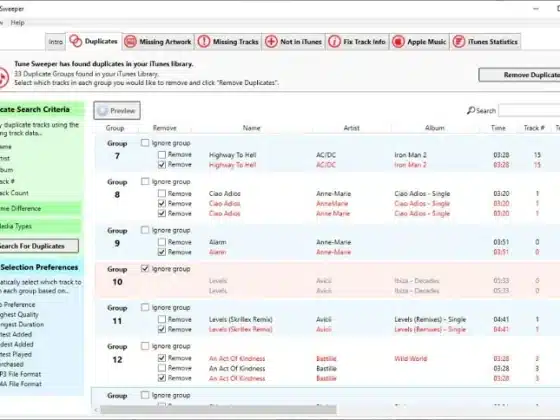The width and height of the screenshot is (560, 420).
Task: Focus the Search input field
Action: (529, 110)
